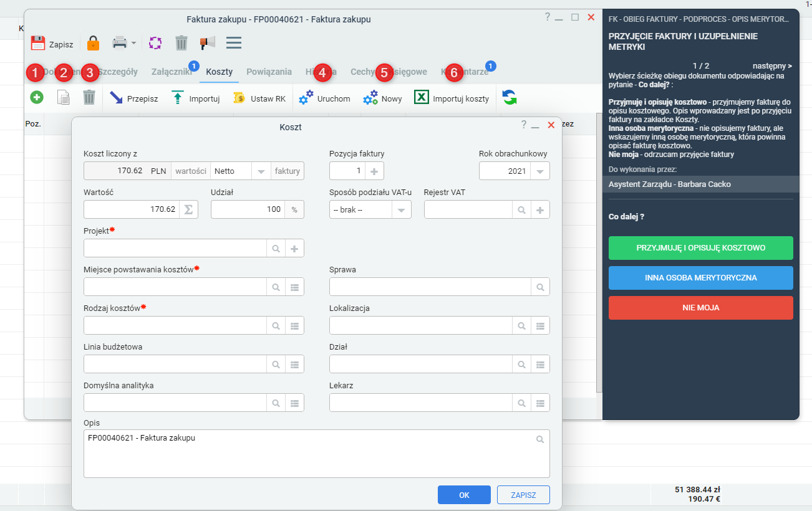
Task: Click the Ustaw RK coin icon button
Action: (x=259, y=98)
